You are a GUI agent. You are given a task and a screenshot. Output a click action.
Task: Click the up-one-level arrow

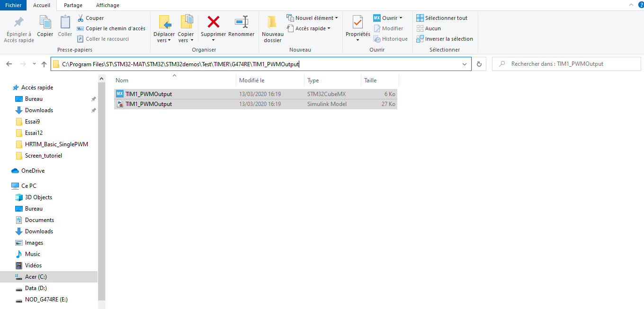[44, 64]
